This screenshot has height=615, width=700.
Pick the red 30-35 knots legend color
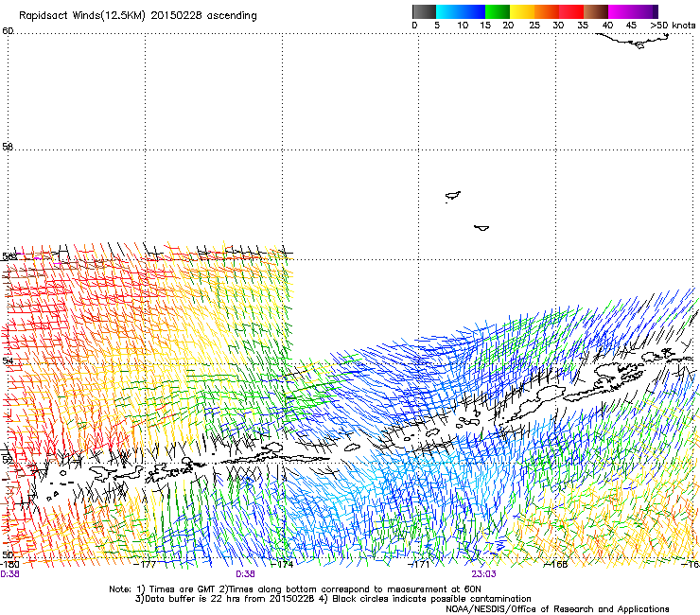(x=571, y=11)
